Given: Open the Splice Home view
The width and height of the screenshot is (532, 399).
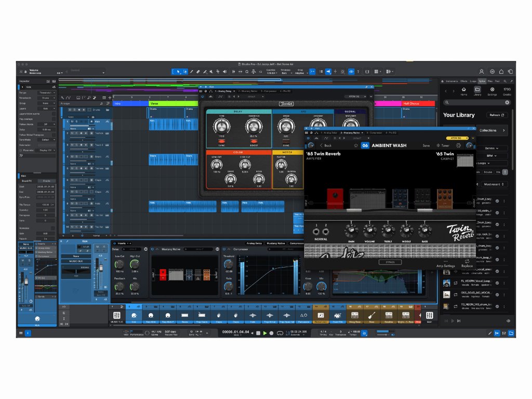Looking at the screenshot, I should 464,91.
